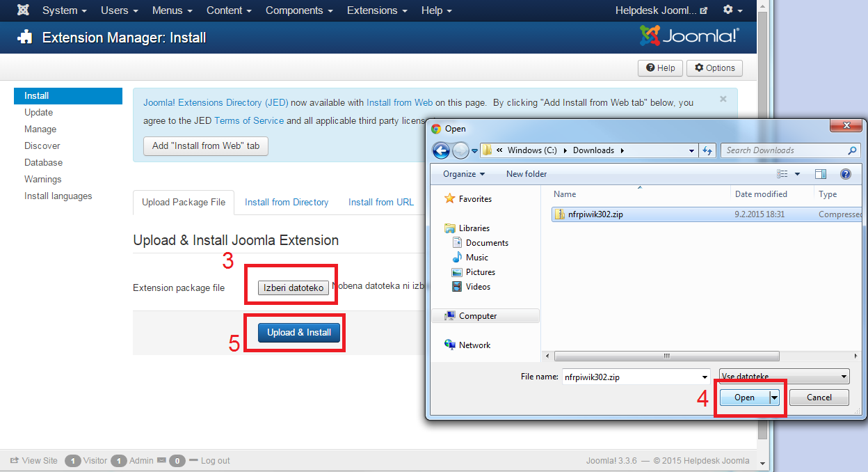This screenshot has width=868, height=472.
Task: Open the Content menu
Action: point(230,10)
